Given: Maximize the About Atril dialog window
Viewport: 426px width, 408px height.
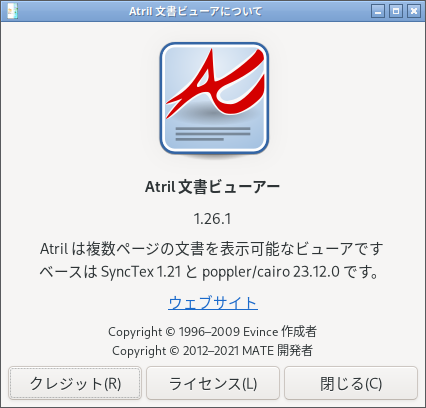Looking at the screenshot, I should click(x=396, y=11).
